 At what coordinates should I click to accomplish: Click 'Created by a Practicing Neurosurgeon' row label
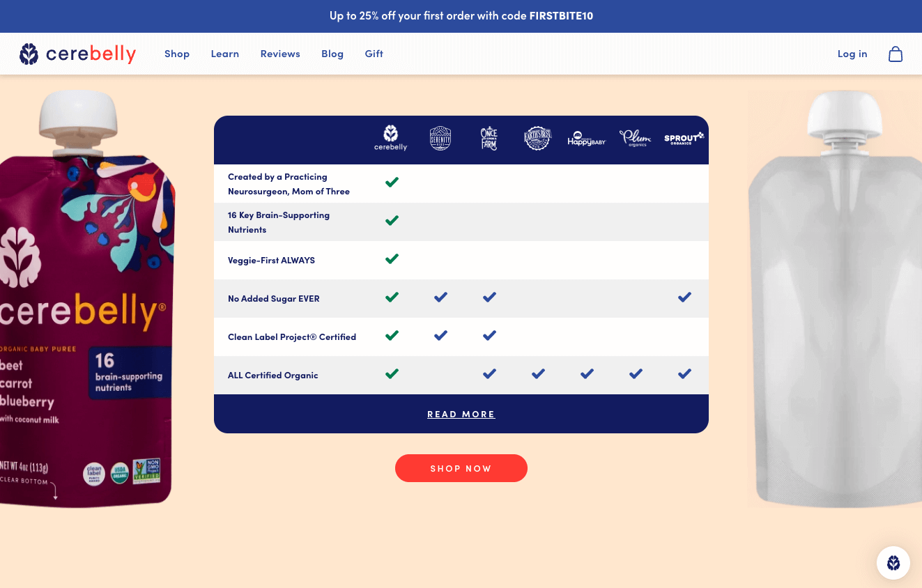pos(289,184)
